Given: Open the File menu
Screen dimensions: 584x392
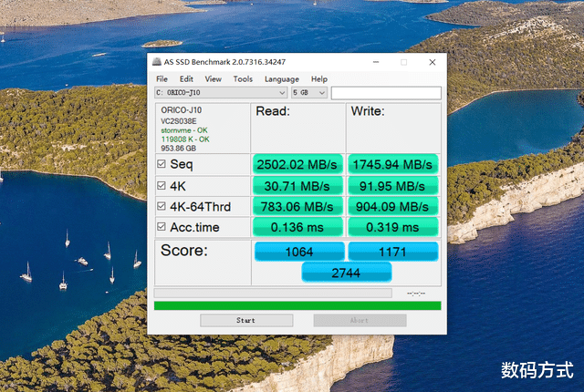Looking at the screenshot, I should click(162, 78).
